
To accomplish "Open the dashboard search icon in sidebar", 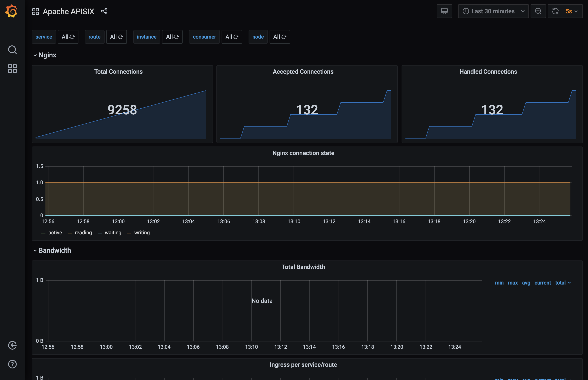I will point(12,50).
